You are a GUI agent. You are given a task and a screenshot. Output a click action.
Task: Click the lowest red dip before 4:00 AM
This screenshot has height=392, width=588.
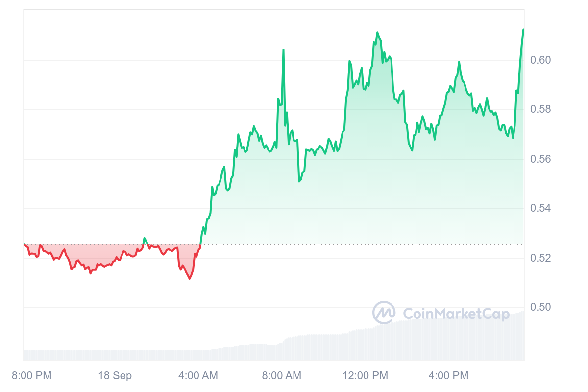pos(190,279)
